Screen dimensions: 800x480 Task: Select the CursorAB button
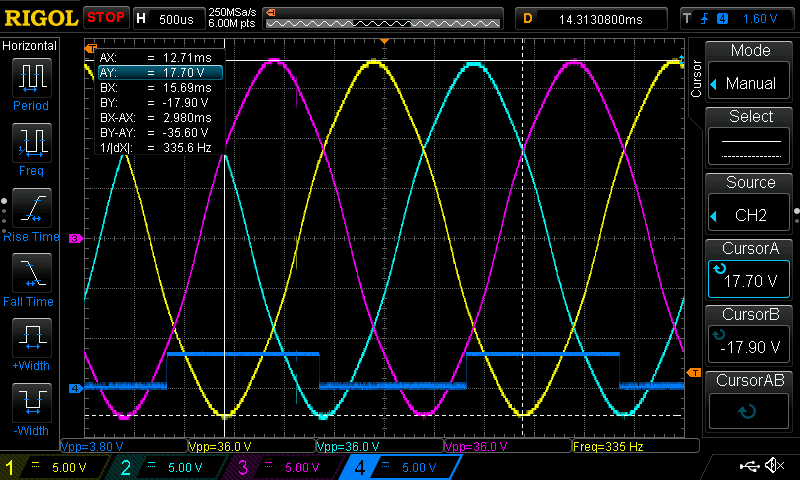click(749, 401)
